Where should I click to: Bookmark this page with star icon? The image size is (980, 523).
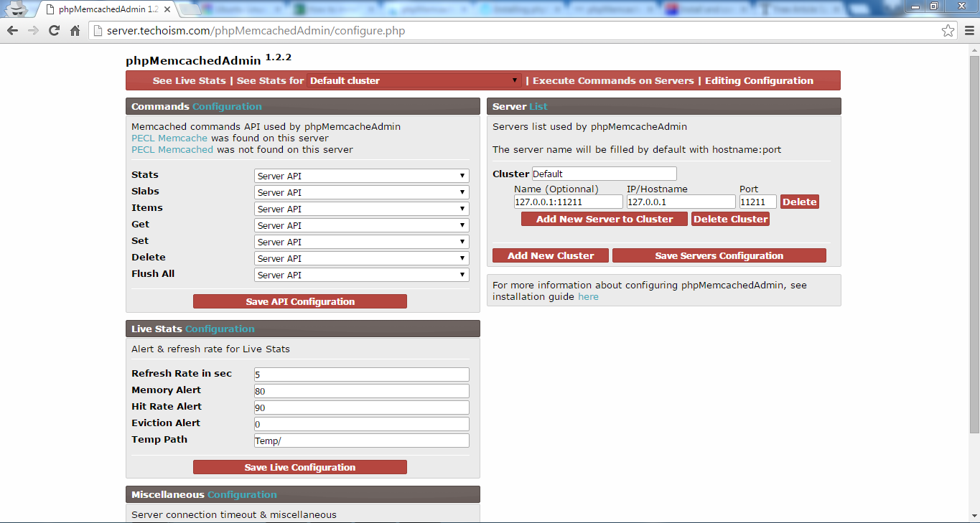(x=948, y=31)
